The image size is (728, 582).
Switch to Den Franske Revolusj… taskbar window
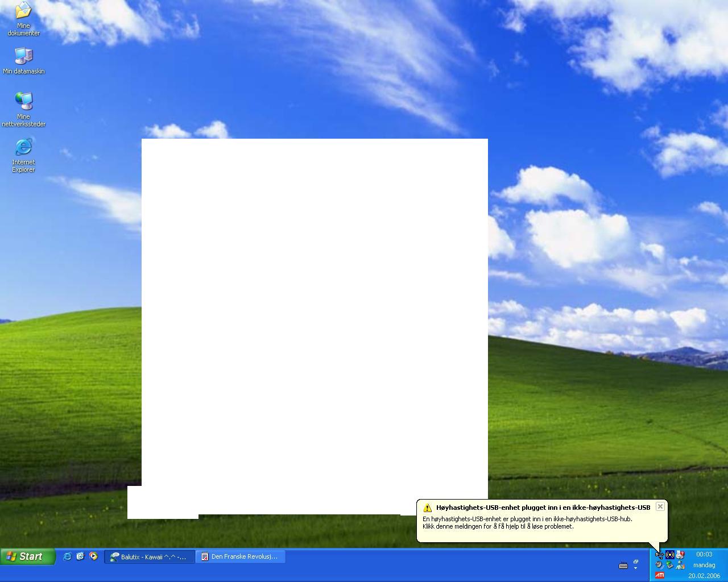click(241, 557)
